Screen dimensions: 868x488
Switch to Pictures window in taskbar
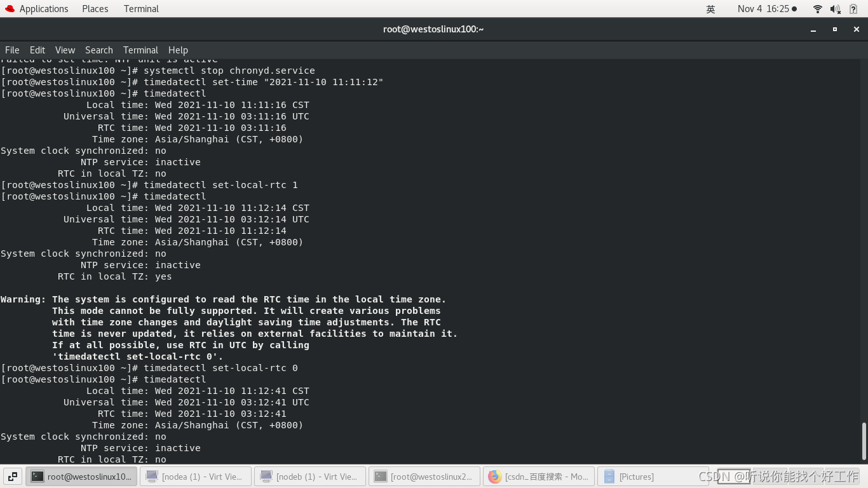pos(653,477)
